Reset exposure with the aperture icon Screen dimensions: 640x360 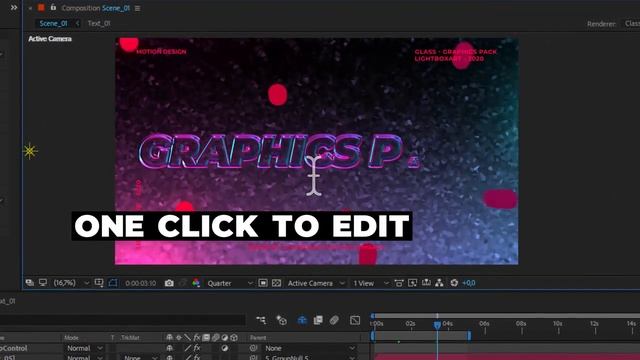coord(454,282)
